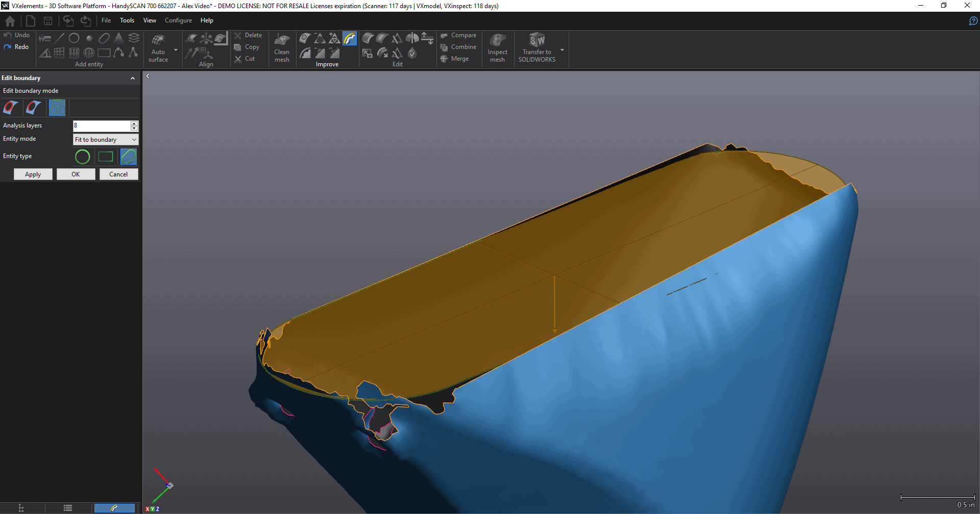This screenshot has height=514, width=980.
Task: Select circle entity type
Action: [x=82, y=157]
